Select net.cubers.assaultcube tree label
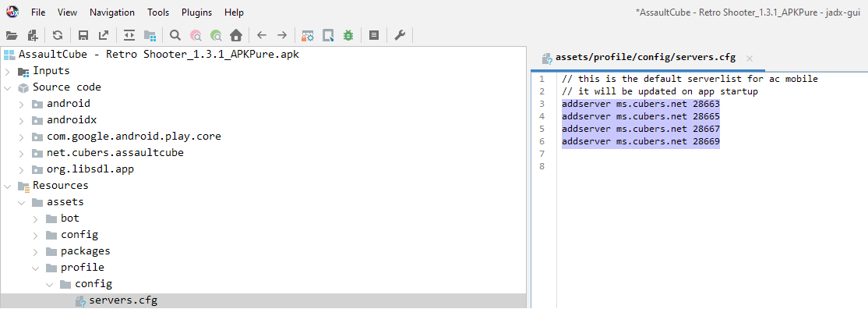The width and height of the screenshot is (868, 309). (115, 153)
